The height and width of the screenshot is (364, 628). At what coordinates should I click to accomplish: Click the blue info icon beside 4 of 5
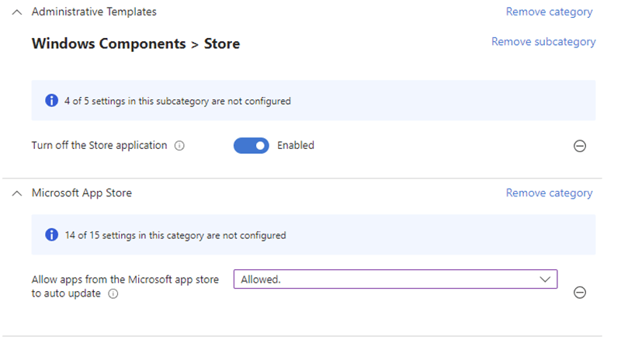coord(52,101)
